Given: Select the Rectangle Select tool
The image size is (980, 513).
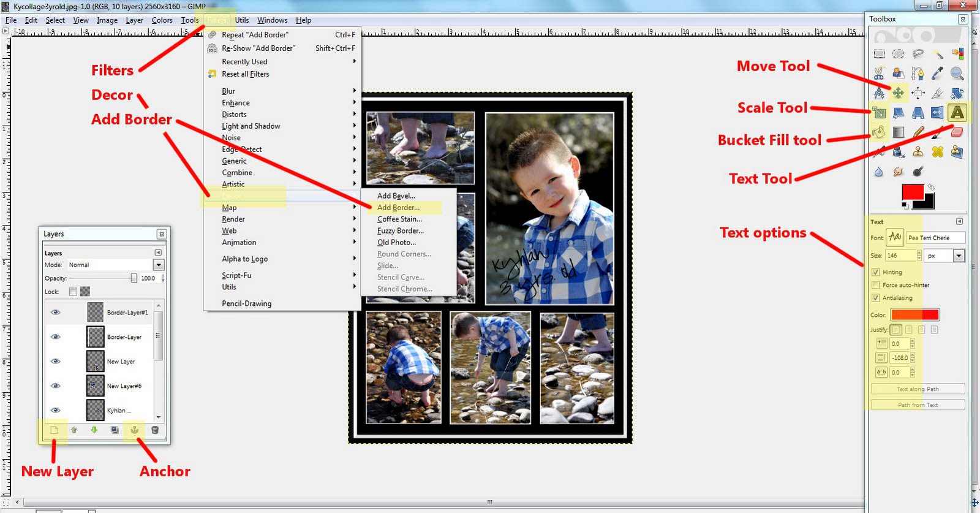Looking at the screenshot, I should (x=879, y=54).
